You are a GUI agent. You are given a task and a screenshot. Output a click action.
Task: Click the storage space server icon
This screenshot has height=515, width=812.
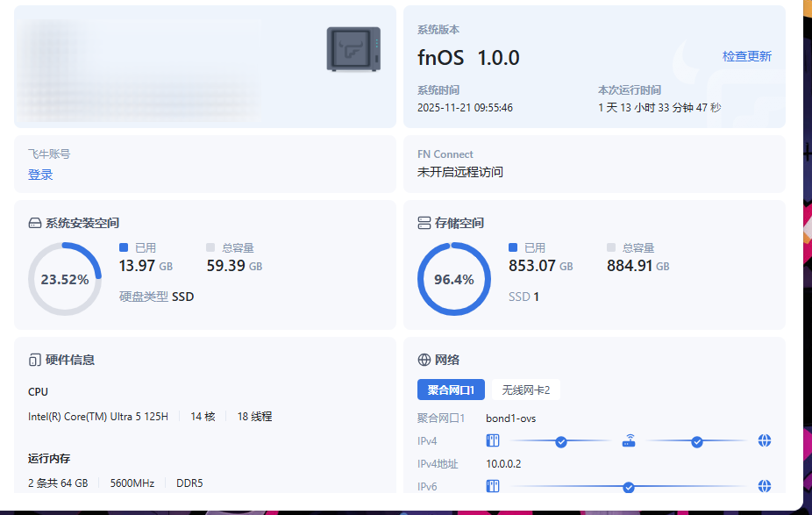click(x=424, y=224)
